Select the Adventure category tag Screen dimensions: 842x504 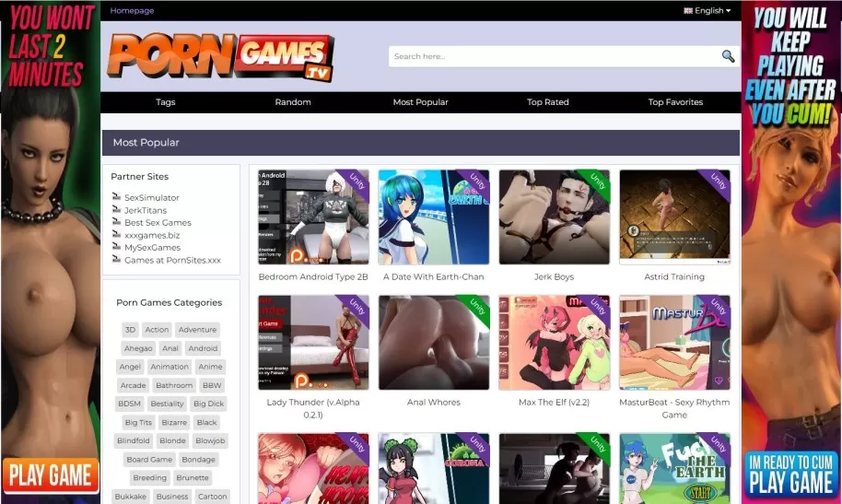click(x=198, y=330)
